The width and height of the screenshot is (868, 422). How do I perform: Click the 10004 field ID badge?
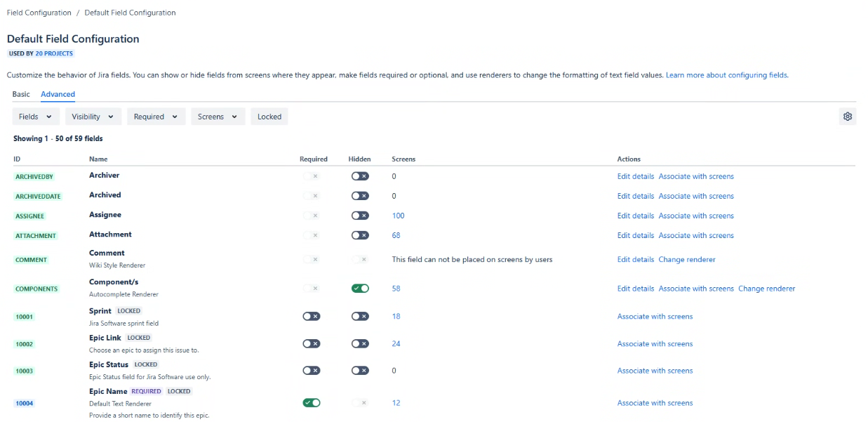(25, 403)
